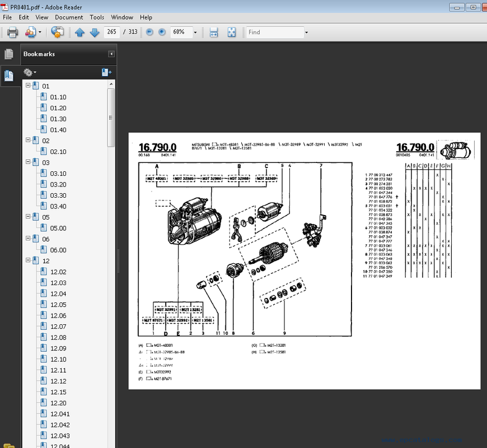Open the Help menu
The width and height of the screenshot is (487, 448).
(146, 17)
